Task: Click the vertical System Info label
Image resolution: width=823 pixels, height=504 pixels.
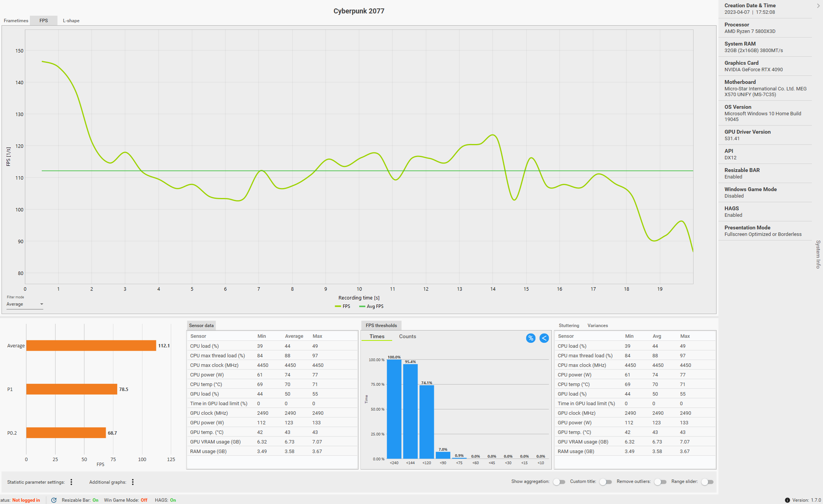Action: 818,254
